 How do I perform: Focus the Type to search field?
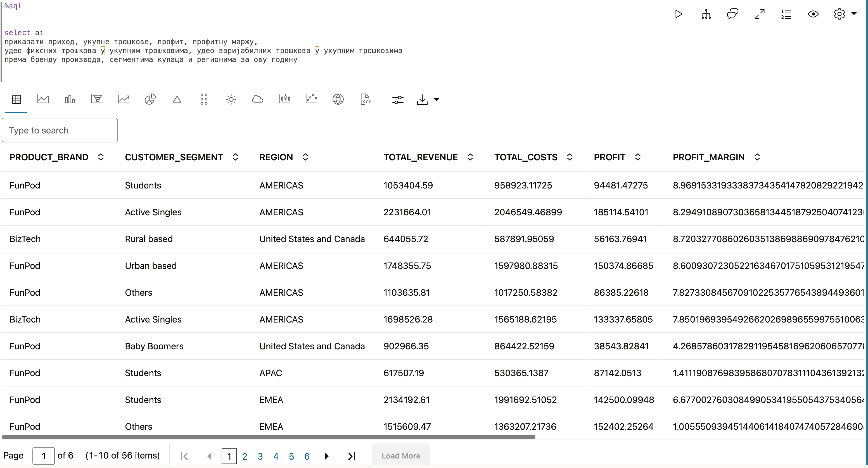[x=60, y=130]
